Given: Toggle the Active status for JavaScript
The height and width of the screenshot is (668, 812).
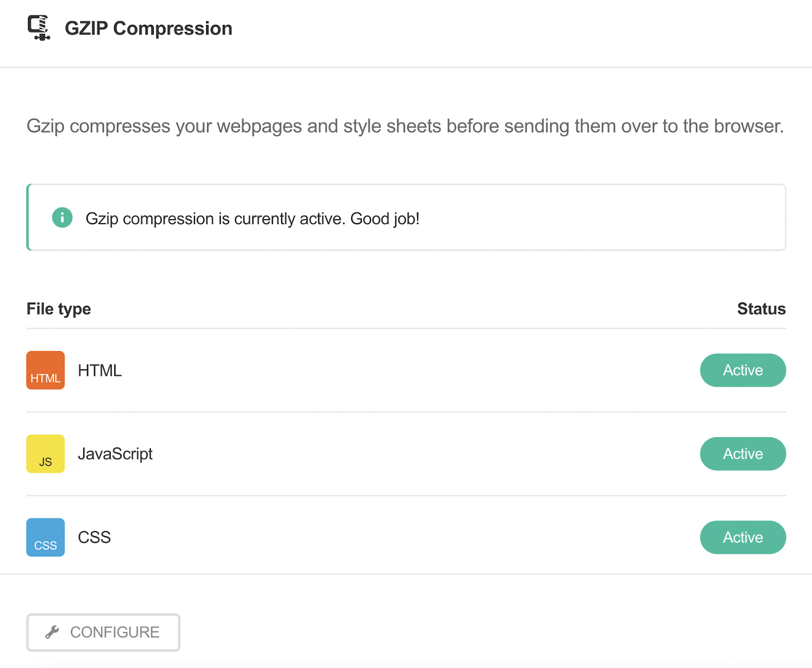Looking at the screenshot, I should (x=742, y=453).
